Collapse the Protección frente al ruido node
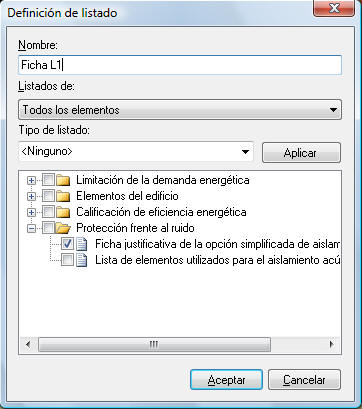Viewport: 362px width, 409px height. 31,228
